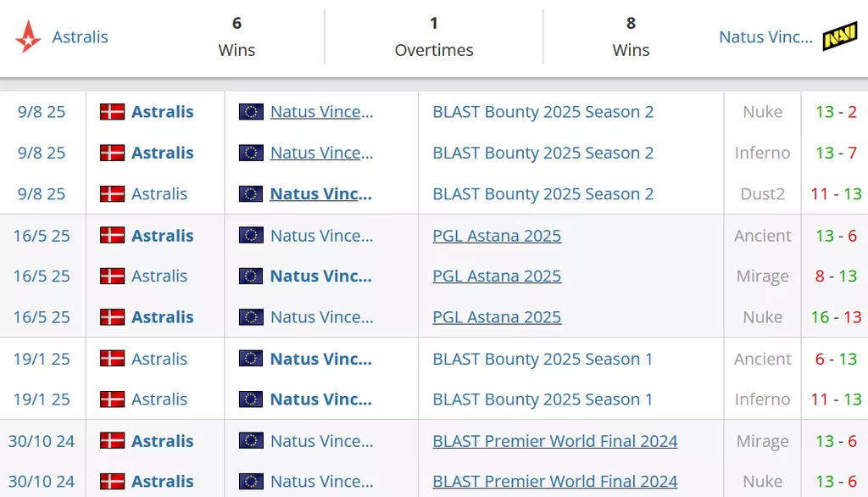
Task: Click the EU flag in the Dust2 row
Action: (251, 194)
